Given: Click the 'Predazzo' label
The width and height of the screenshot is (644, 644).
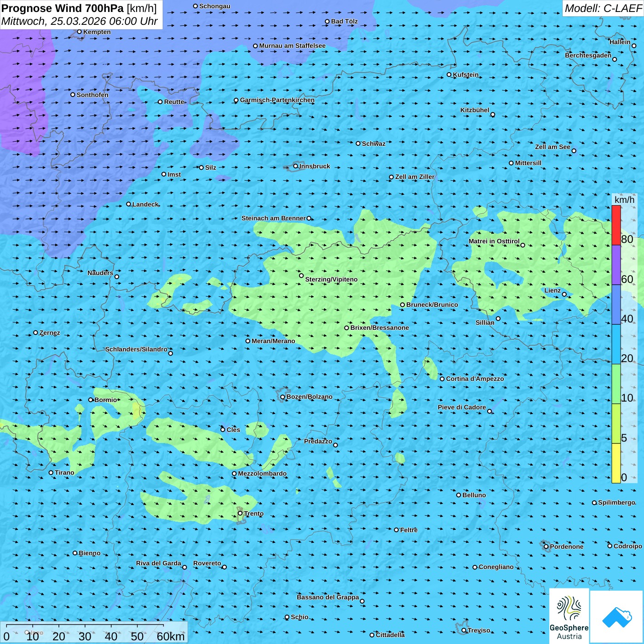Looking at the screenshot, I should pyautogui.click(x=318, y=441).
